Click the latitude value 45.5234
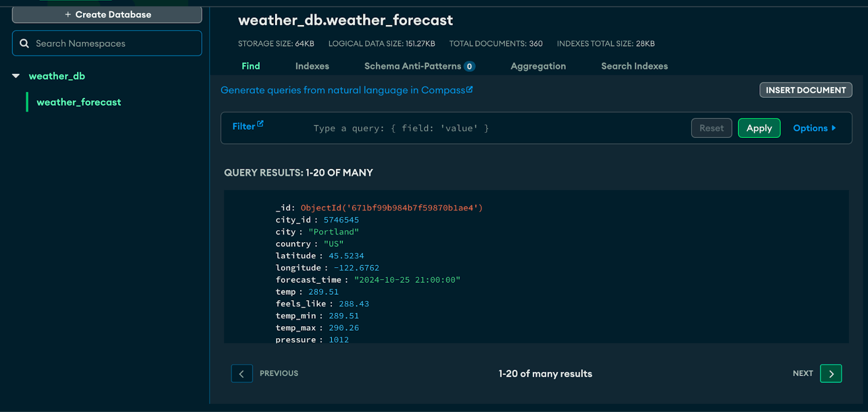The width and height of the screenshot is (868, 412). pyautogui.click(x=346, y=256)
